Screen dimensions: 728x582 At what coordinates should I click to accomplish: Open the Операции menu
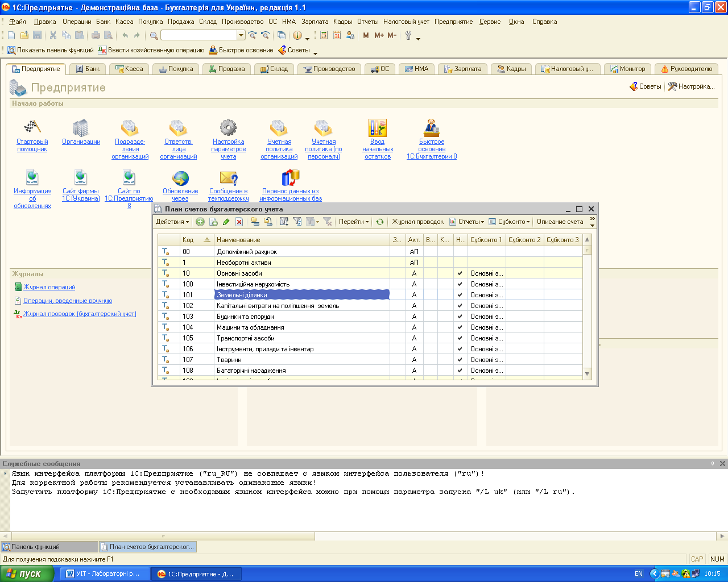tap(77, 22)
